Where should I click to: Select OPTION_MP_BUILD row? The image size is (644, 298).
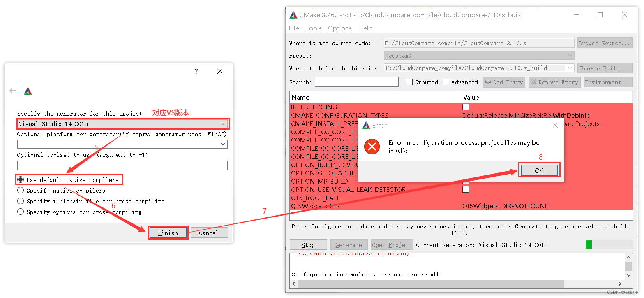coord(461,181)
